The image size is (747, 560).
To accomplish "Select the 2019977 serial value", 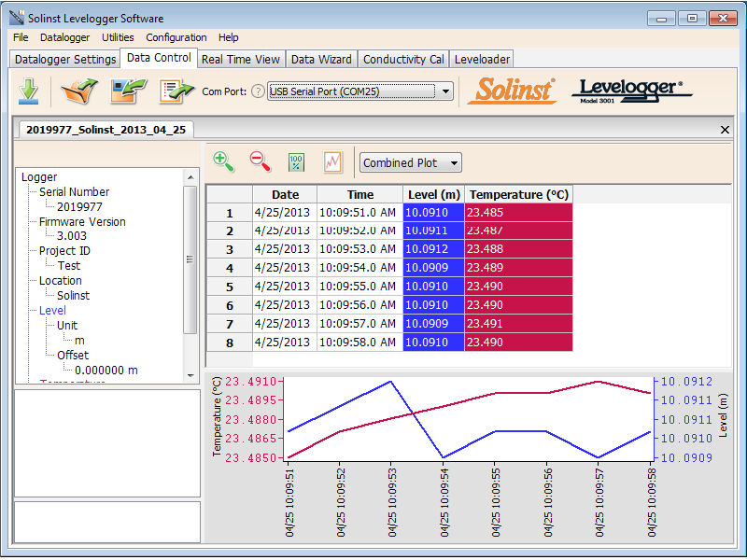I will [x=79, y=206].
